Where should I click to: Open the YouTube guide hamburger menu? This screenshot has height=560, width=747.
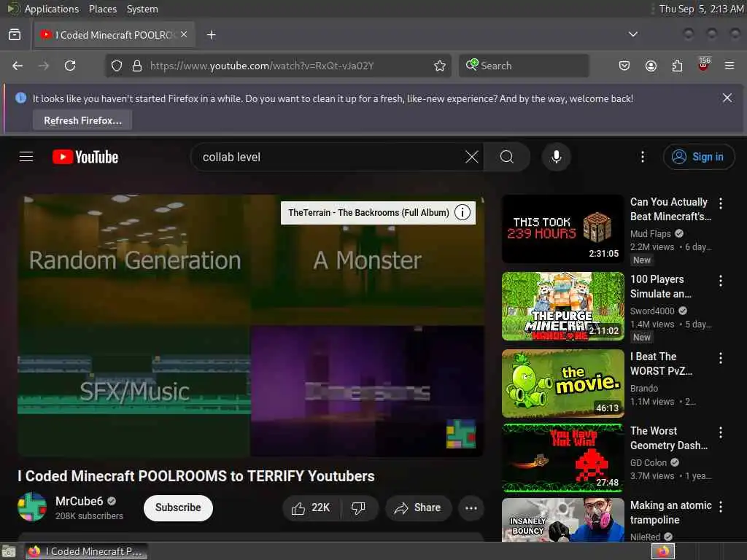pos(26,157)
